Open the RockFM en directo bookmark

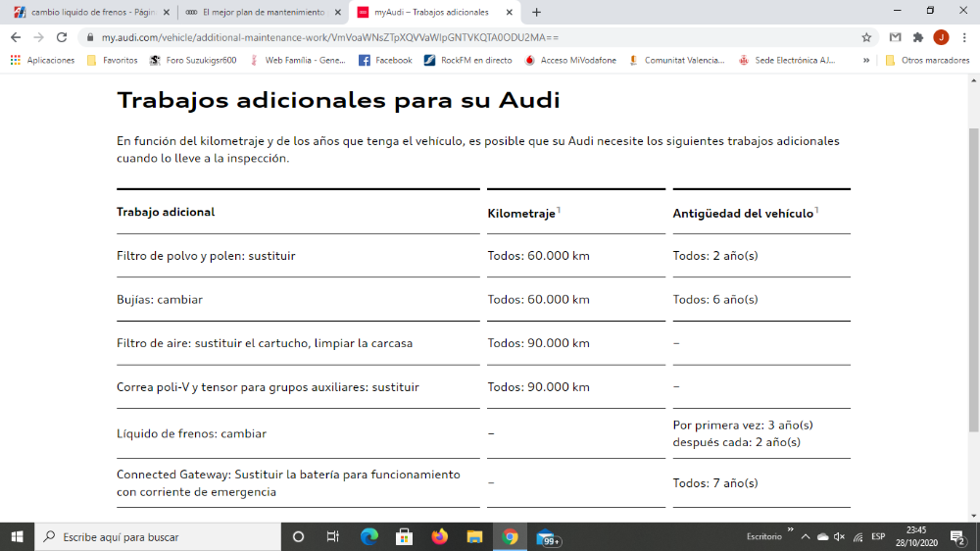point(468,60)
